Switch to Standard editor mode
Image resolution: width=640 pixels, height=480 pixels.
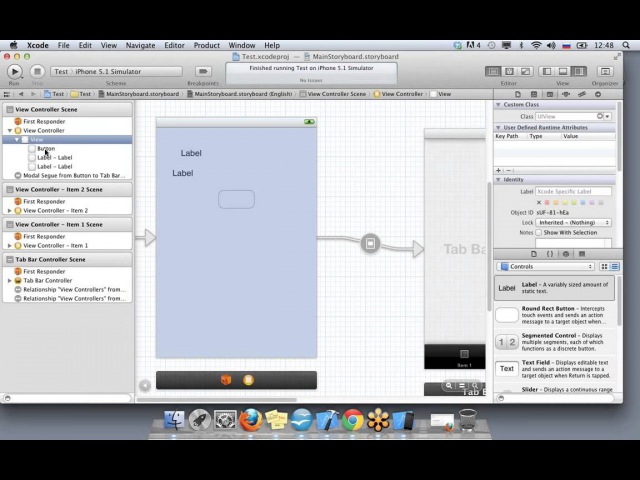pyautogui.click(x=493, y=71)
